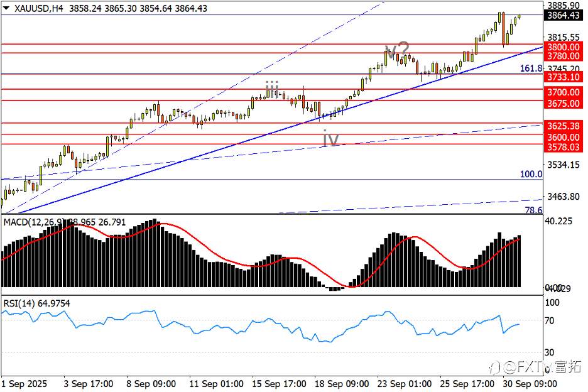Select the red 3733.10 level price label
This screenshot has height=392, width=588.
(x=563, y=77)
